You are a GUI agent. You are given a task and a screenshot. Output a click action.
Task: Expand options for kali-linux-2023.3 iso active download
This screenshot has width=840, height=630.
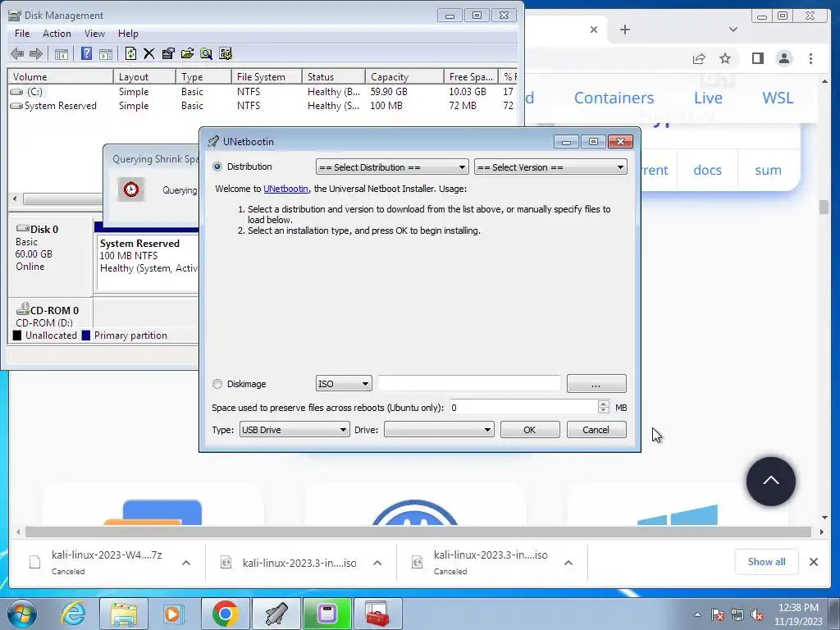click(x=377, y=563)
